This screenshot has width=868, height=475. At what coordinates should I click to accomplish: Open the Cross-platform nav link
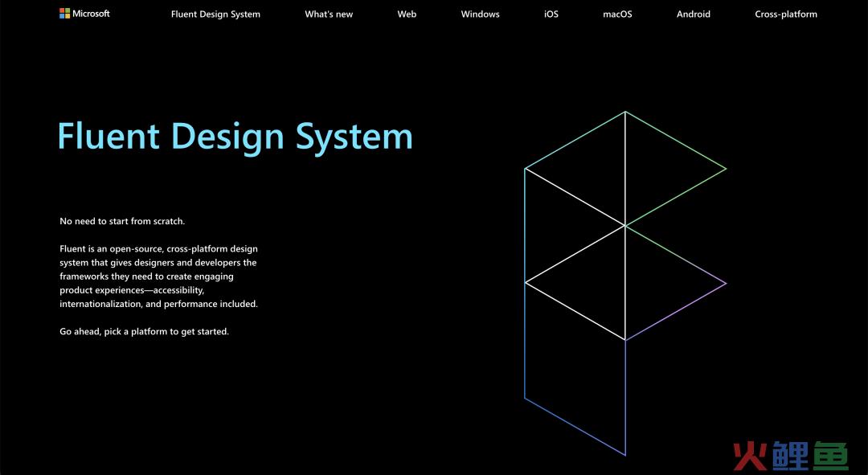point(785,14)
